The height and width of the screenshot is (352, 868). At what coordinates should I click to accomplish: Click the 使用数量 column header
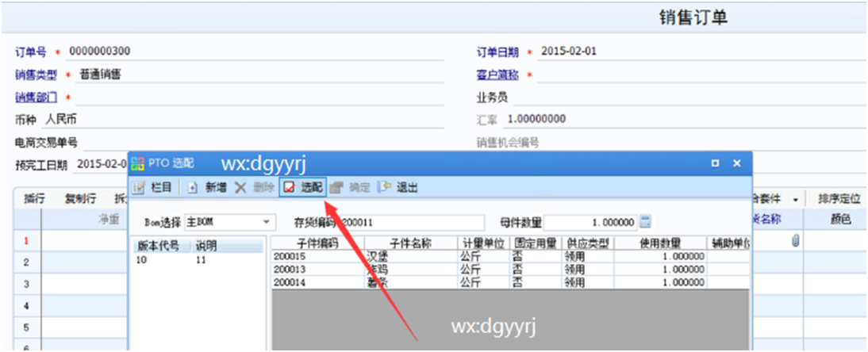660,243
